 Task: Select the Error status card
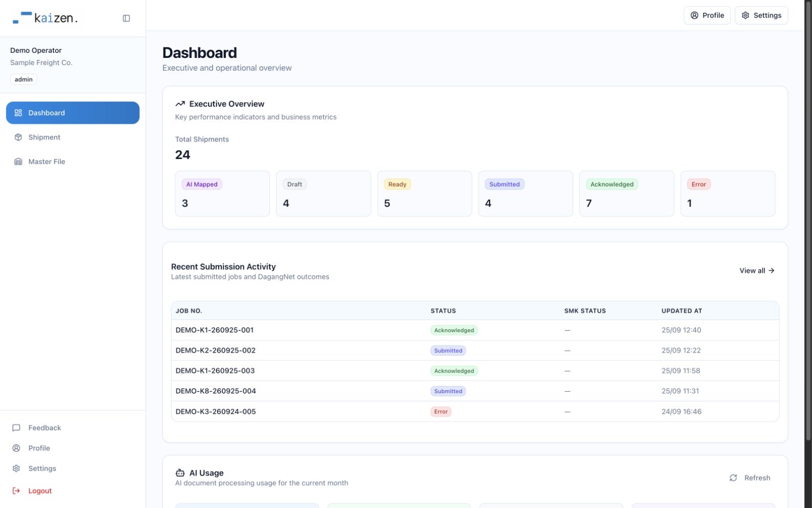click(727, 194)
